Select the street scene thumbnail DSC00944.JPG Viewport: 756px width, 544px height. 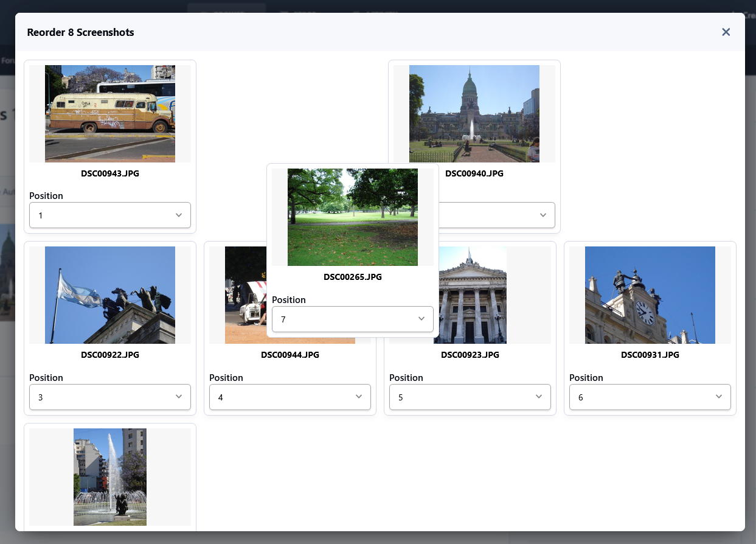click(x=246, y=295)
